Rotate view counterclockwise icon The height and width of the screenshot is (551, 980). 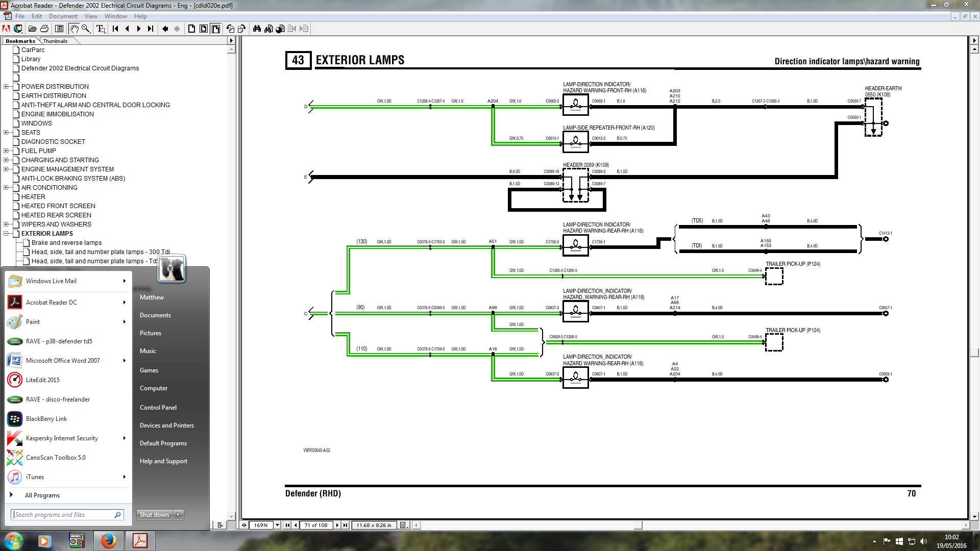point(230,29)
